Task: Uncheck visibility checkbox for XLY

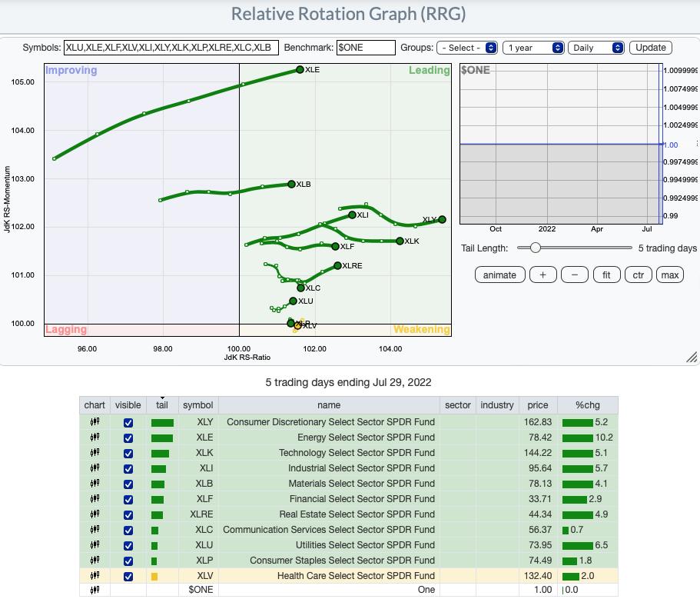Action: 128,422
